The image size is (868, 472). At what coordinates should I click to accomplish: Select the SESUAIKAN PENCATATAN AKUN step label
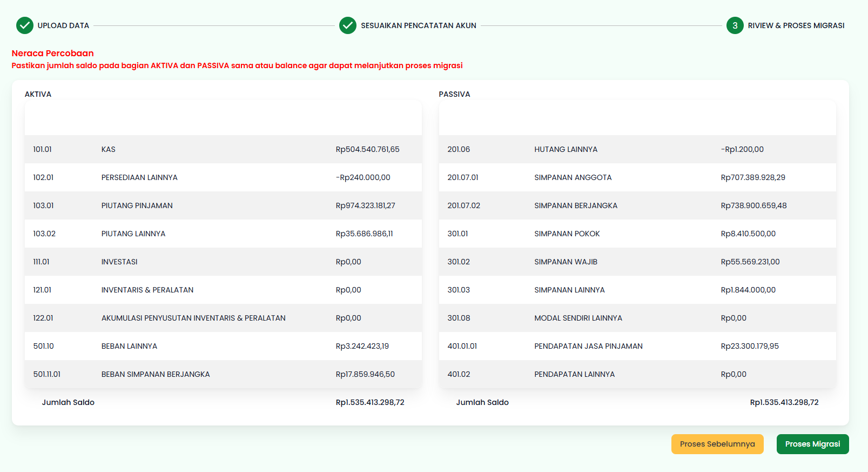click(418, 25)
